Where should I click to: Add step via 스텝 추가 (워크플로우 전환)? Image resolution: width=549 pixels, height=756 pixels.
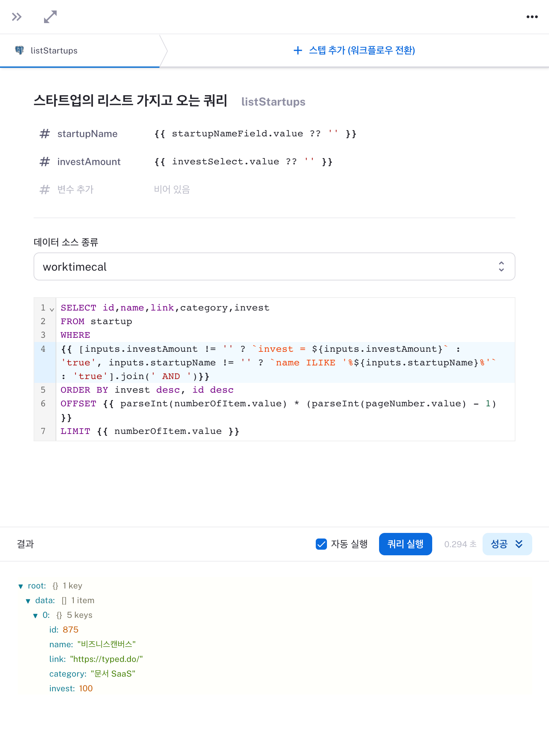click(354, 50)
